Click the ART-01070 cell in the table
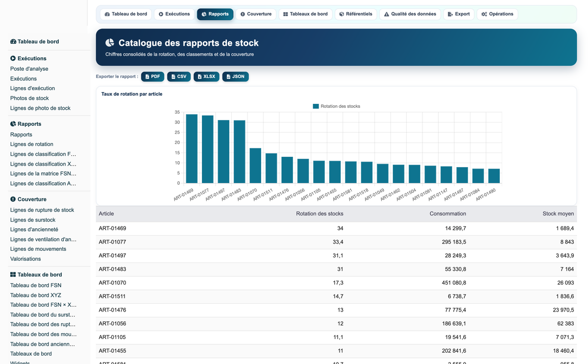Image resolution: width=588 pixels, height=364 pixels. click(x=112, y=283)
